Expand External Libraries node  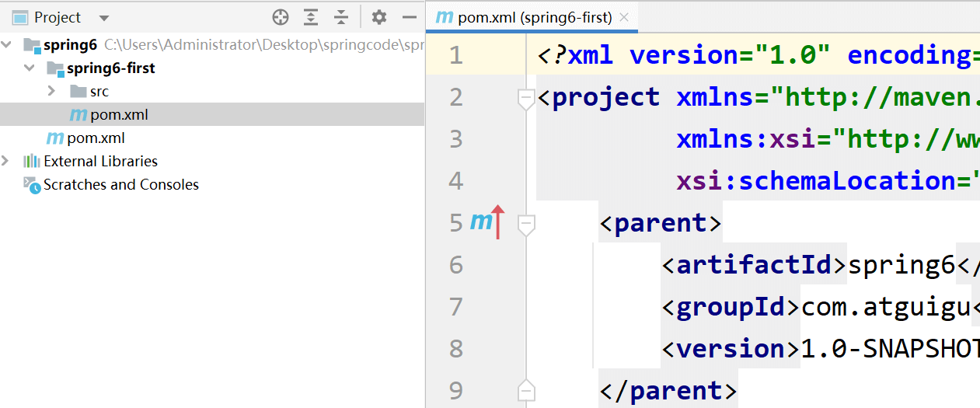pyautogui.click(x=7, y=162)
